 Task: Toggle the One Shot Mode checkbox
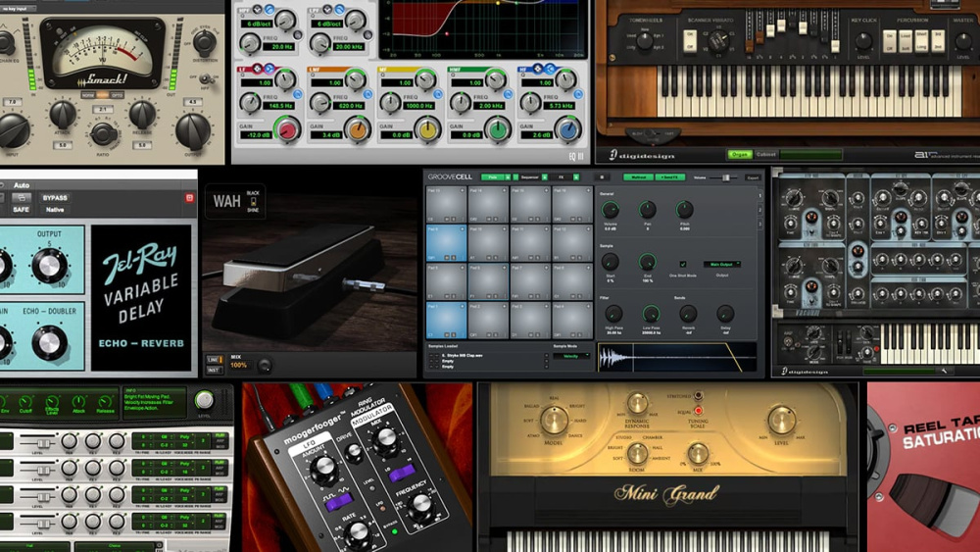pos(682,264)
